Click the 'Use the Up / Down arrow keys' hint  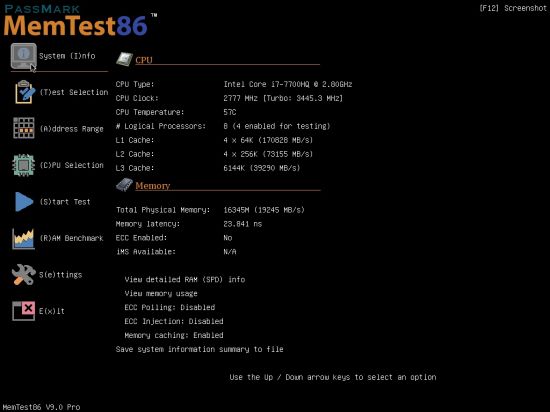pos(333,377)
